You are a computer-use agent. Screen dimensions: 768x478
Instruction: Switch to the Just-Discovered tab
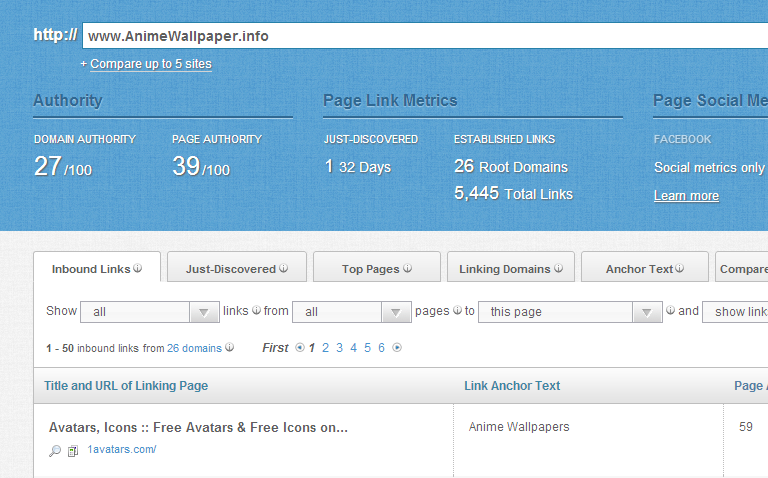tap(237, 267)
